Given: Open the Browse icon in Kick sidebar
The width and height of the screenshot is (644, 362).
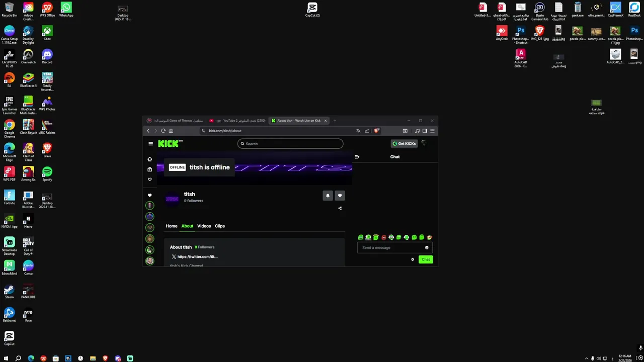Looking at the screenshot, I should point(149,169).
